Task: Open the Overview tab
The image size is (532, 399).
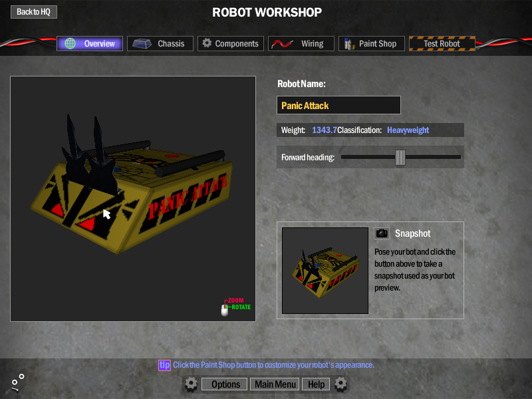Action: click(x=90, y=43)
